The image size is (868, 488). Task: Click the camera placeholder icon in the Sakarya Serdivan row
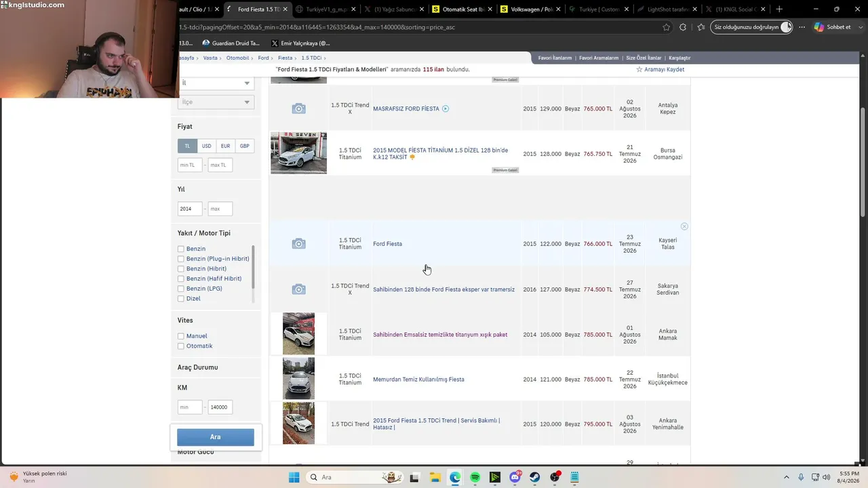(x=298, y=289)
